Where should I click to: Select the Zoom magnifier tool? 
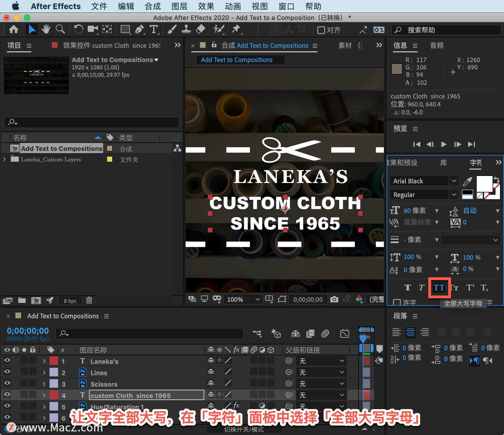click(60, 29)
